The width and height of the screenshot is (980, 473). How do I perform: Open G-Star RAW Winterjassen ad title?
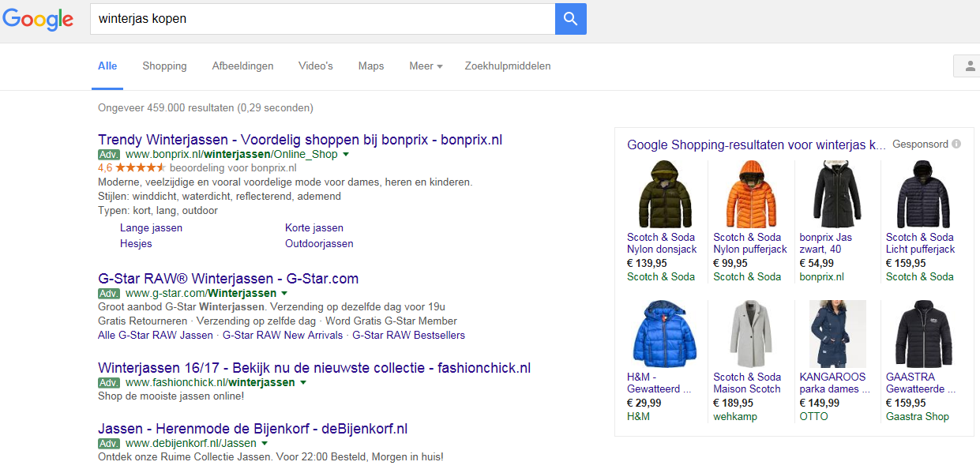[x=228, y=279]
